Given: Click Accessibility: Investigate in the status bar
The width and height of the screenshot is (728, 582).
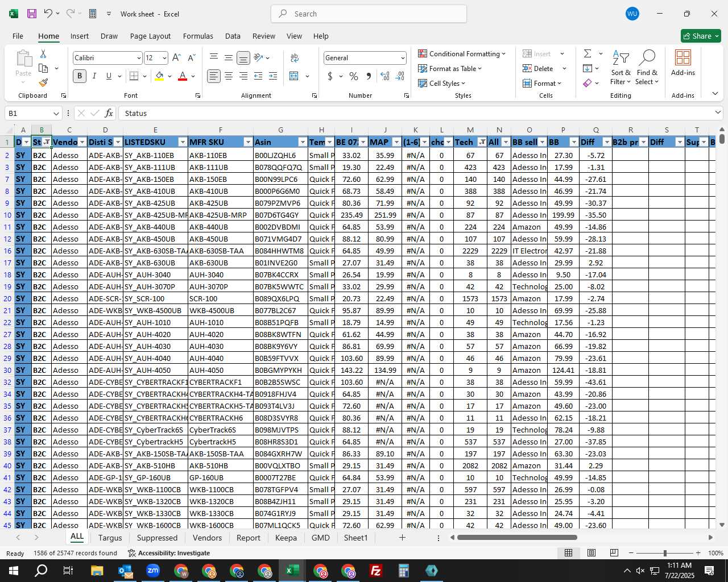Looking at the screenshot, I should click(x=169, y=552).
